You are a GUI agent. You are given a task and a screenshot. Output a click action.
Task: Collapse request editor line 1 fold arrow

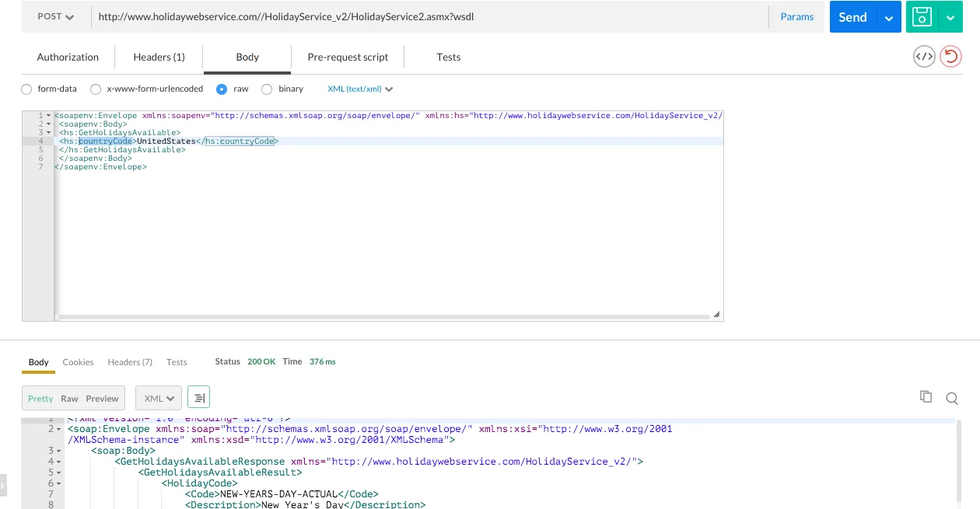coord(48,116)
